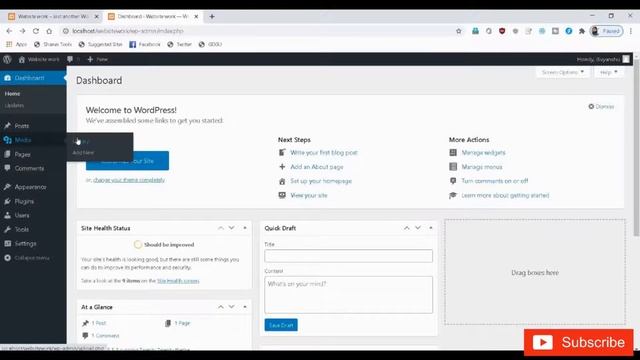Expand the Help dropdown

coord(609,72)
